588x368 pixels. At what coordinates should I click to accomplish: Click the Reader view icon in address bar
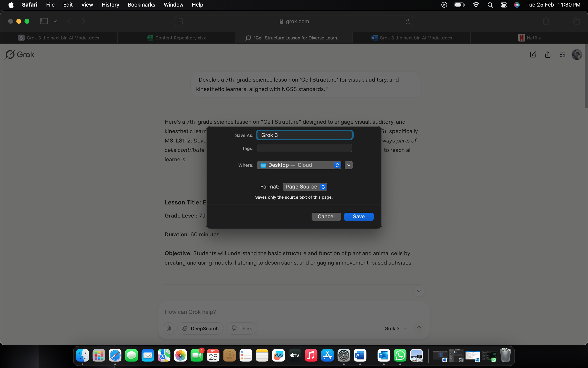[181, 21]
